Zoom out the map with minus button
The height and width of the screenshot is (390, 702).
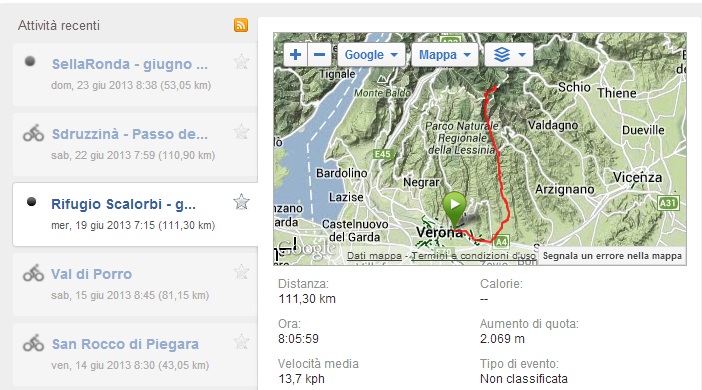point(319,55)
